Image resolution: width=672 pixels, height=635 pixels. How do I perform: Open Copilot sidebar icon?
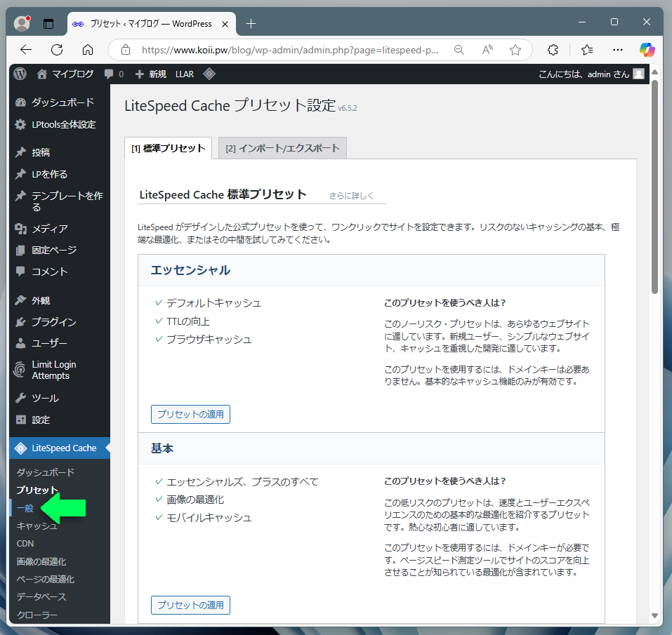pos(647,50)
